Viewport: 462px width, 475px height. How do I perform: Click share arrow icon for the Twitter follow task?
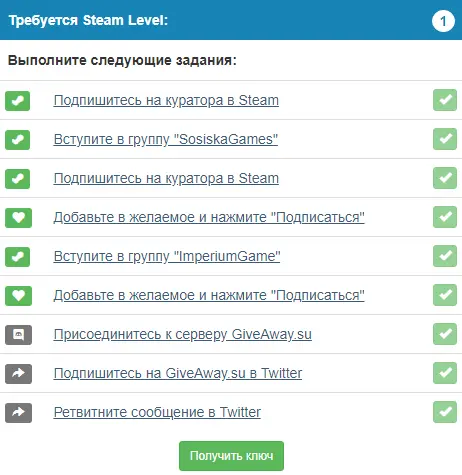point(18,374)
